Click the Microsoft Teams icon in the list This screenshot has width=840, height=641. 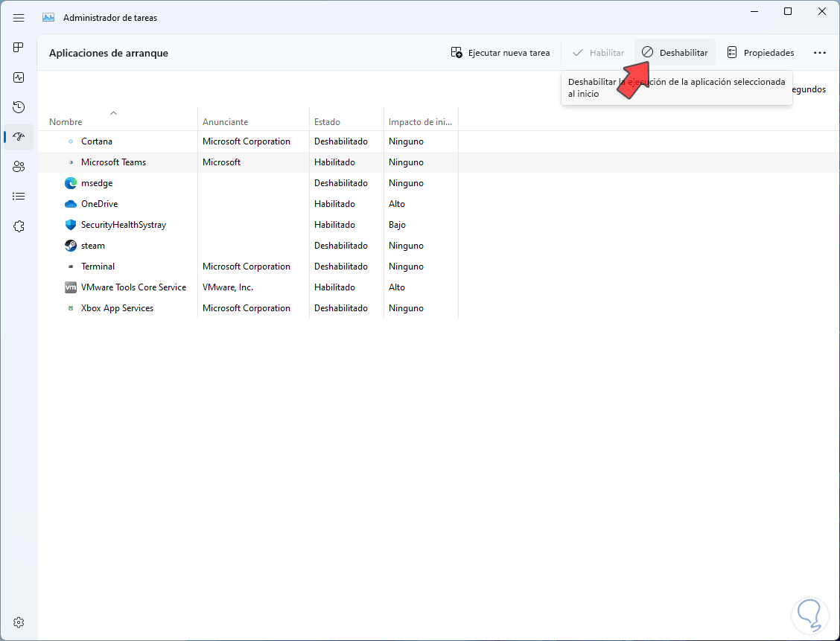coord(71,162)
